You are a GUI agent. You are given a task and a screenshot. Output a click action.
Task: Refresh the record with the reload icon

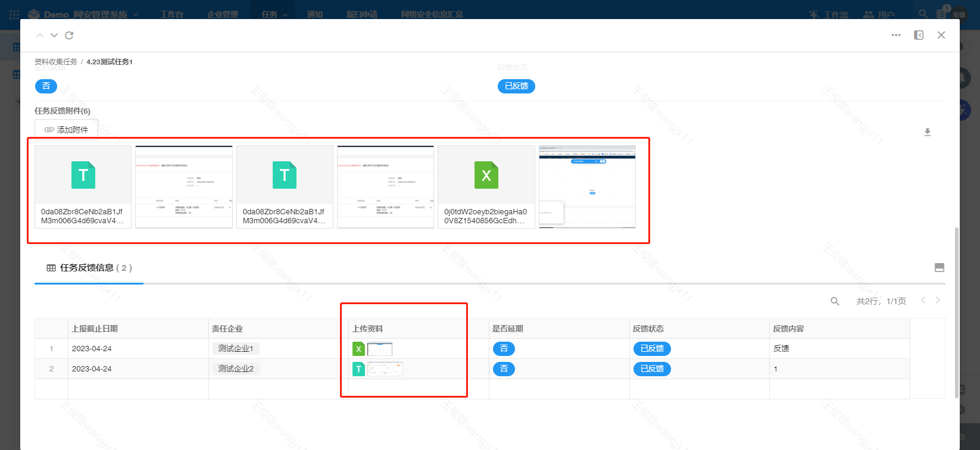click(x=69, y=35)
